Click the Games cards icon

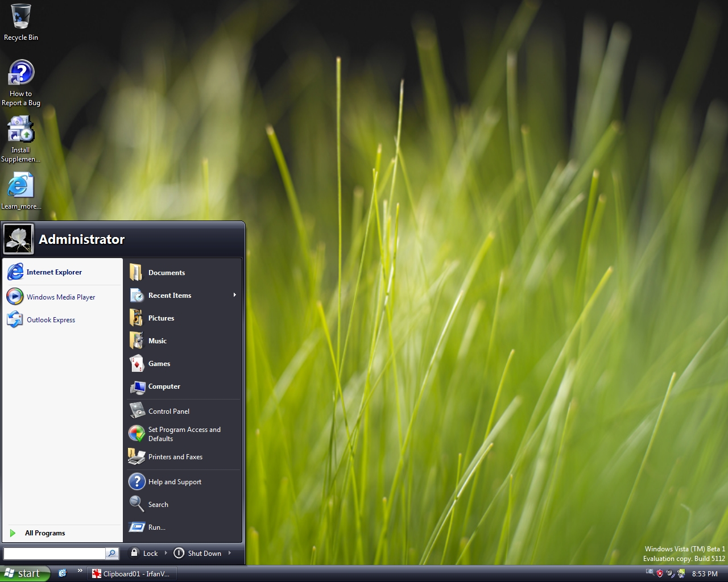136,363
